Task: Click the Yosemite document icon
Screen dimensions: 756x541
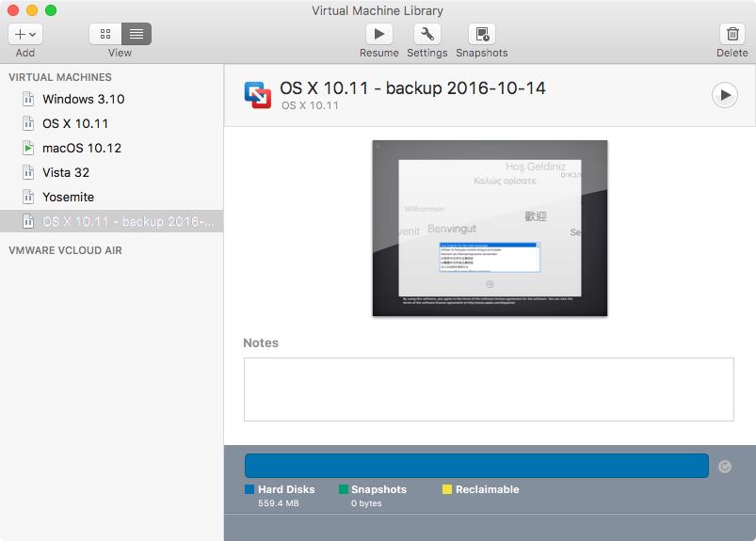Action: tap(28, 197)
